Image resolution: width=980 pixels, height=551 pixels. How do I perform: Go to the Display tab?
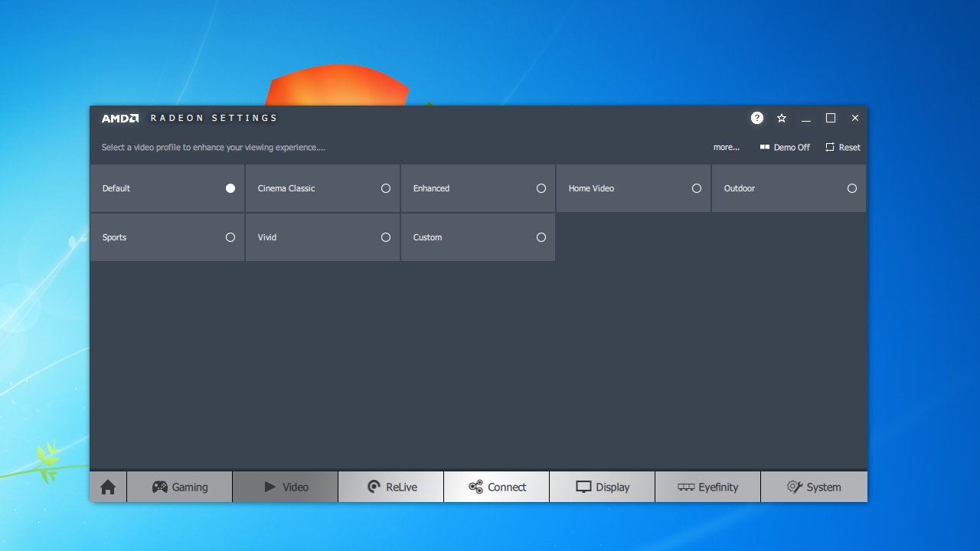(x=603, y=487)
